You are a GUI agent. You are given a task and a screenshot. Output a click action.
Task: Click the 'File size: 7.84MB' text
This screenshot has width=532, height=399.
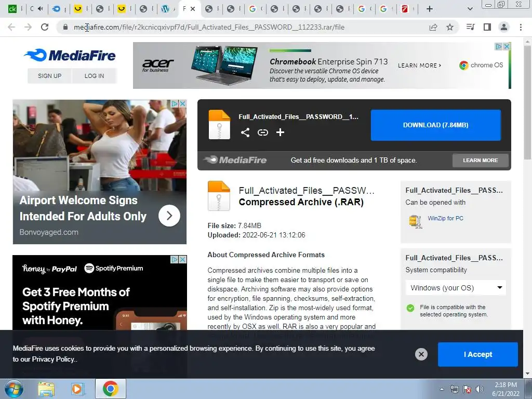pyautogui.click(x=234, y=225)
